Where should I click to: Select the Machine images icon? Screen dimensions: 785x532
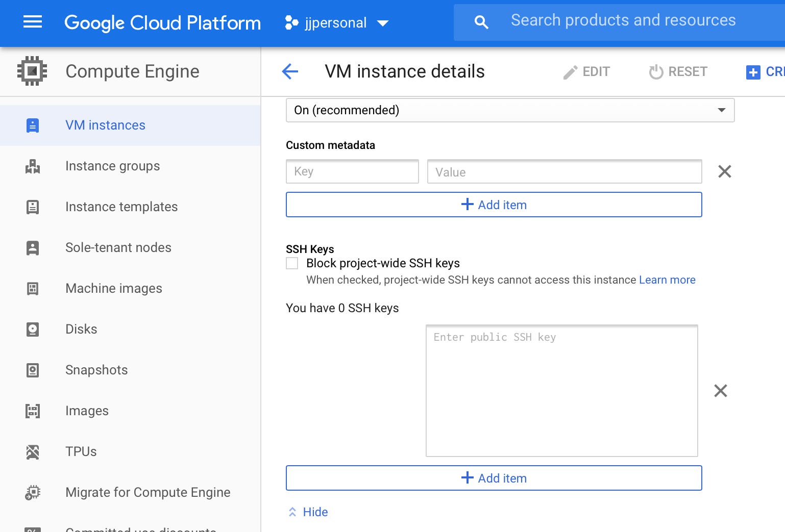33,288
